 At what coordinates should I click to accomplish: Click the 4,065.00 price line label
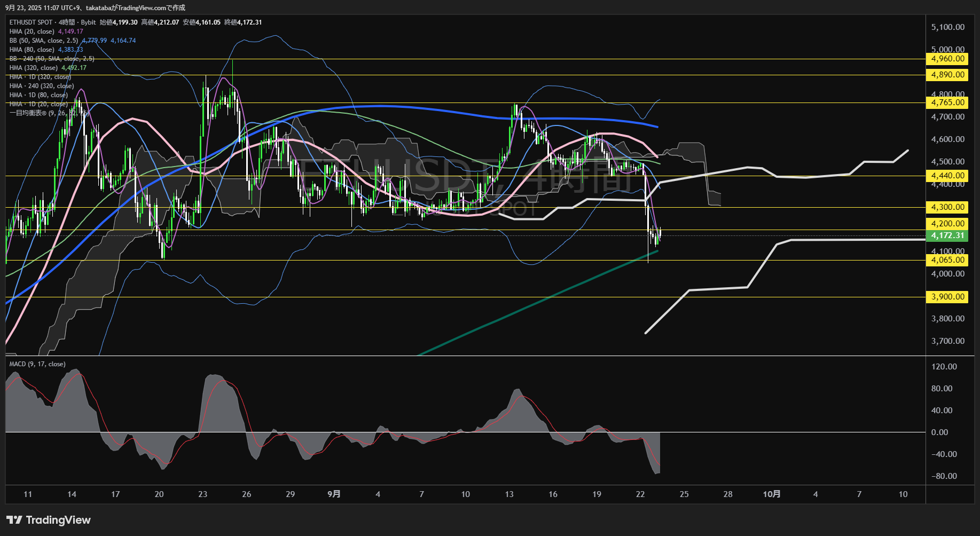[x=947, y=260]
